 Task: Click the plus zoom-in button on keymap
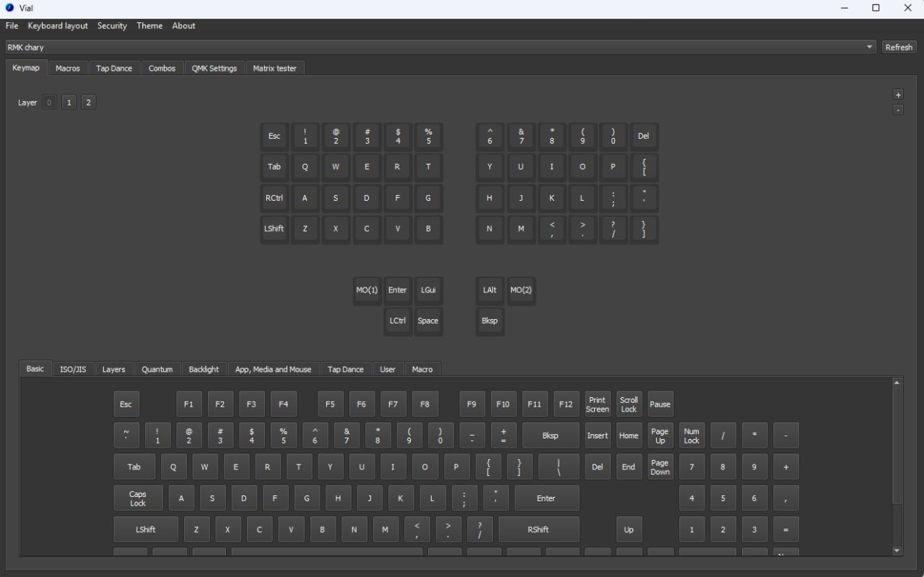click(898, 95)
